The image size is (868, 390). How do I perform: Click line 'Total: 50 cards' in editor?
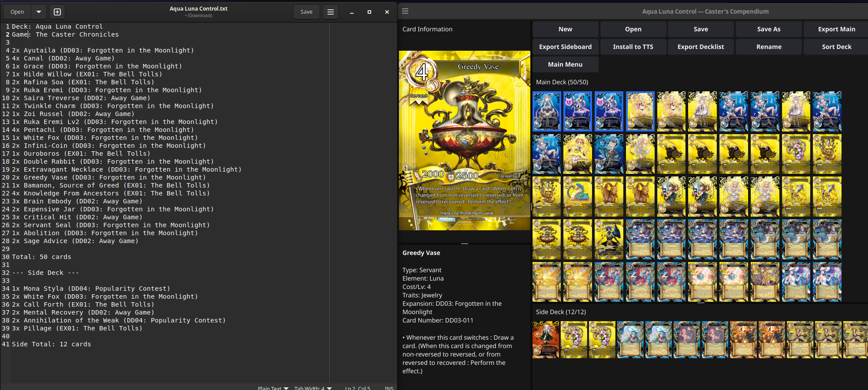point(41,257)
